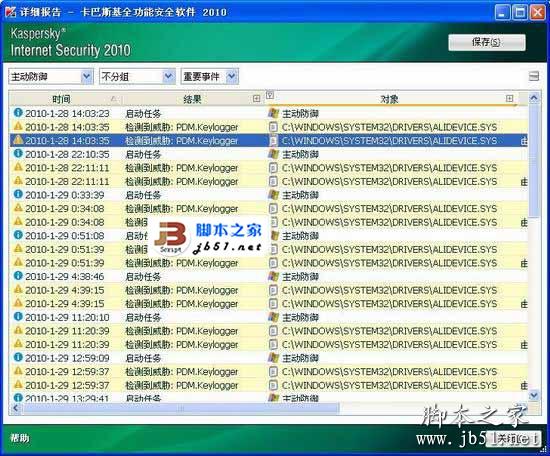550x456 pixels.
Task: Click info icon of 12:59:09 row
Action: [18, 357]
